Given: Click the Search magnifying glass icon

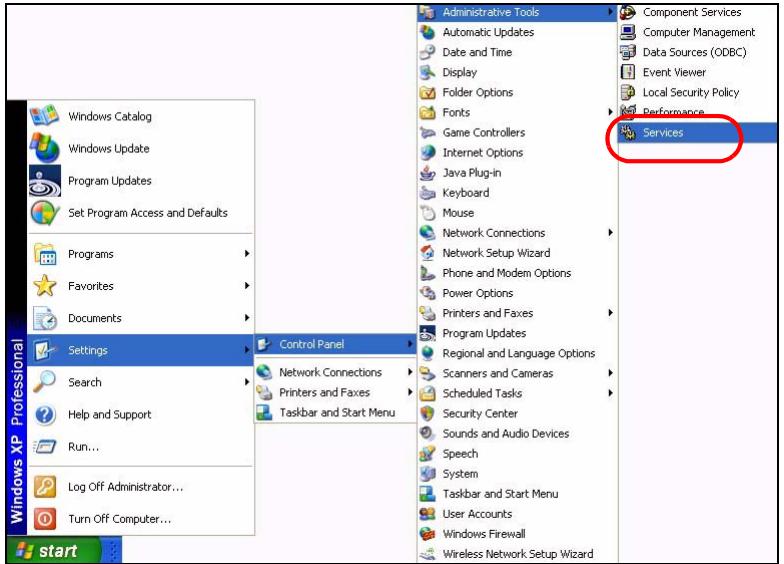Looking at the screenshot, I should coord(44,382).
